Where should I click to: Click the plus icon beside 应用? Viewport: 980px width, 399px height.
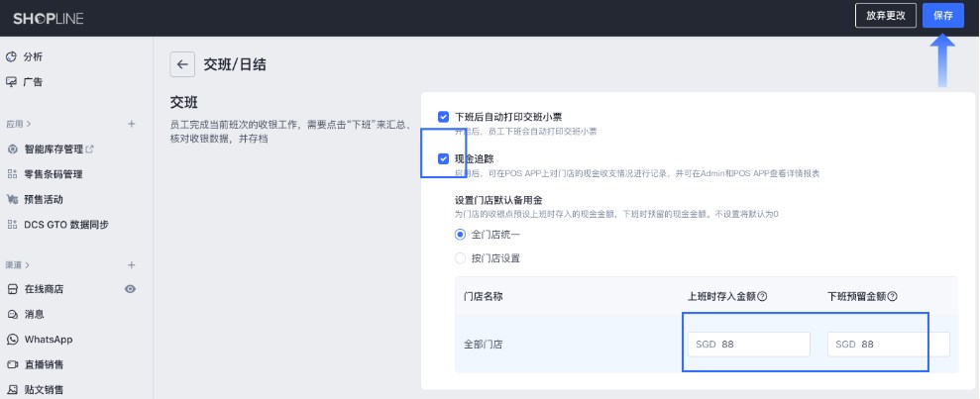[131, 124]
